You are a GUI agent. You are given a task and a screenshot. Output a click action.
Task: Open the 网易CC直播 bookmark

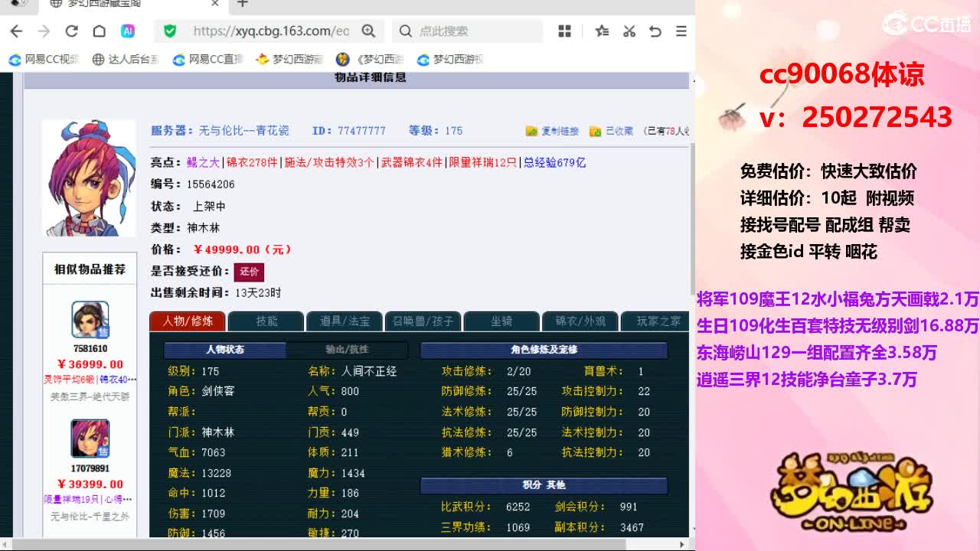[207, 60]
